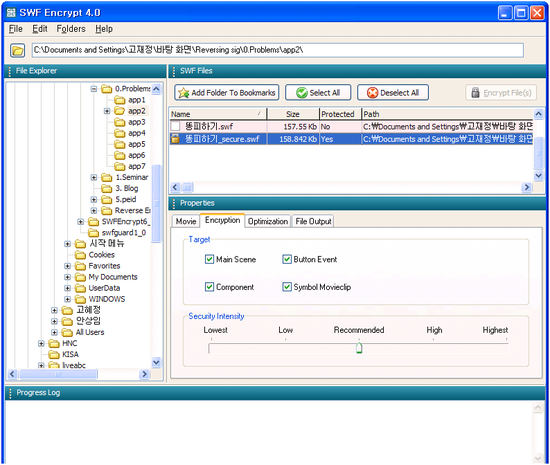Viewport: 550px width, 465px height.
Task: Click the app5 folder icon
Action: point(120,144)
